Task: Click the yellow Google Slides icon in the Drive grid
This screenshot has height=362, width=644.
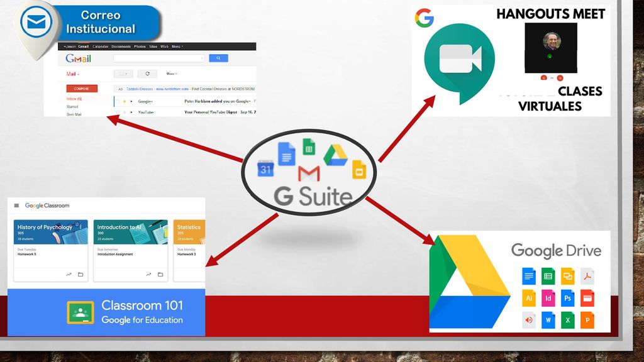Action: [568, 277]
